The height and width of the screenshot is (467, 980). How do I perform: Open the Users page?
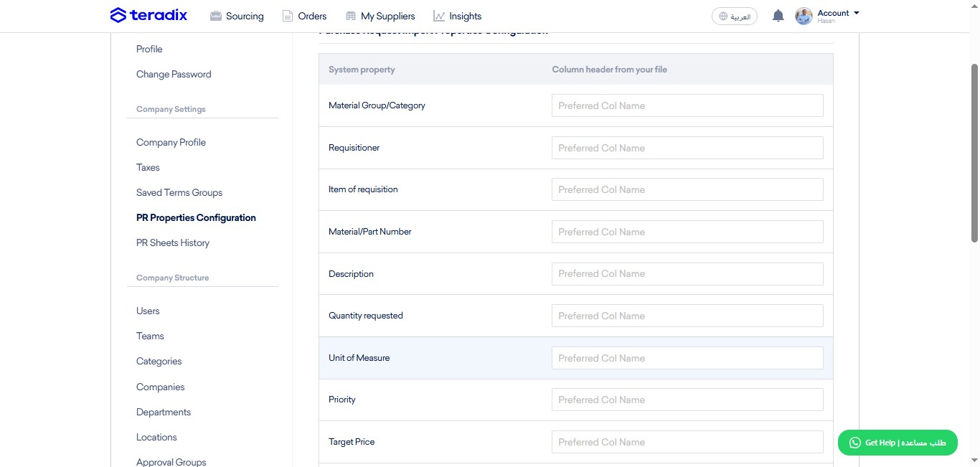coord(148,311)
